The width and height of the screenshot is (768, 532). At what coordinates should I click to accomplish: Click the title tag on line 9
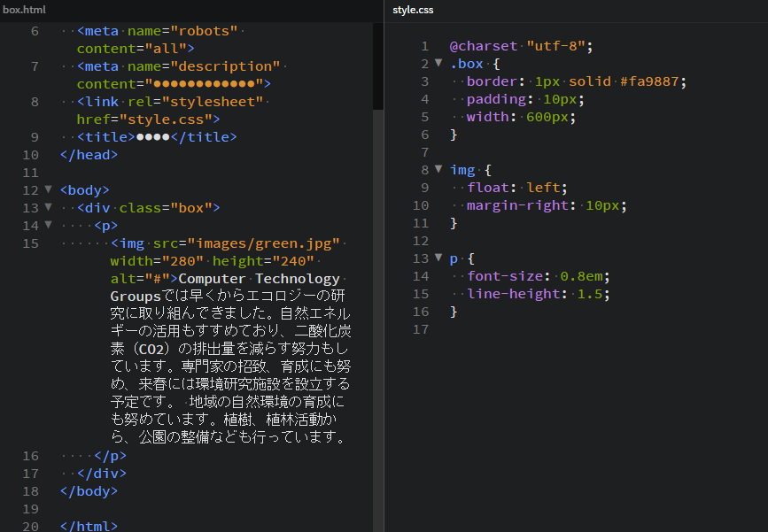pyautogui.click(x=157, y=137)
